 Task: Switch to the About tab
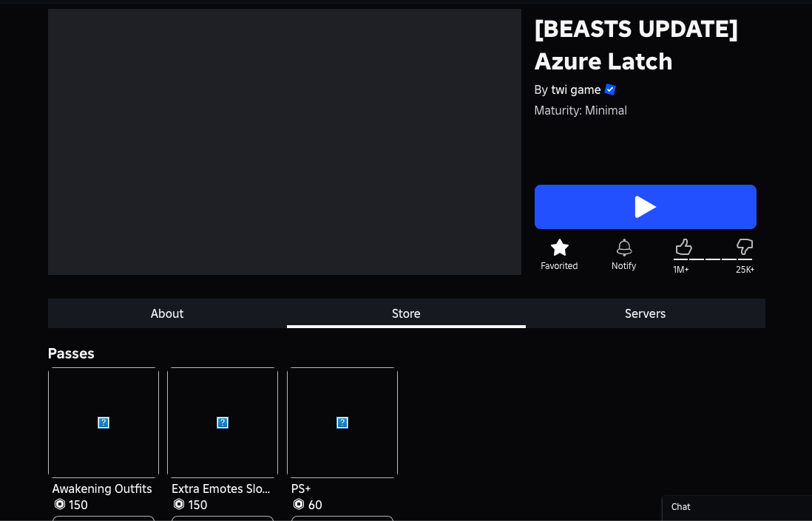[x=167, y=313]
